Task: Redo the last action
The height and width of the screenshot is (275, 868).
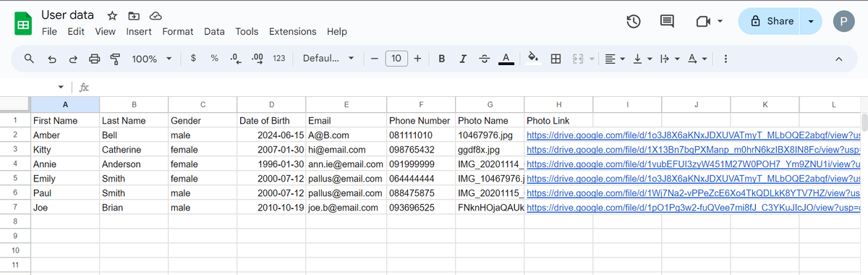Action: 73,59
